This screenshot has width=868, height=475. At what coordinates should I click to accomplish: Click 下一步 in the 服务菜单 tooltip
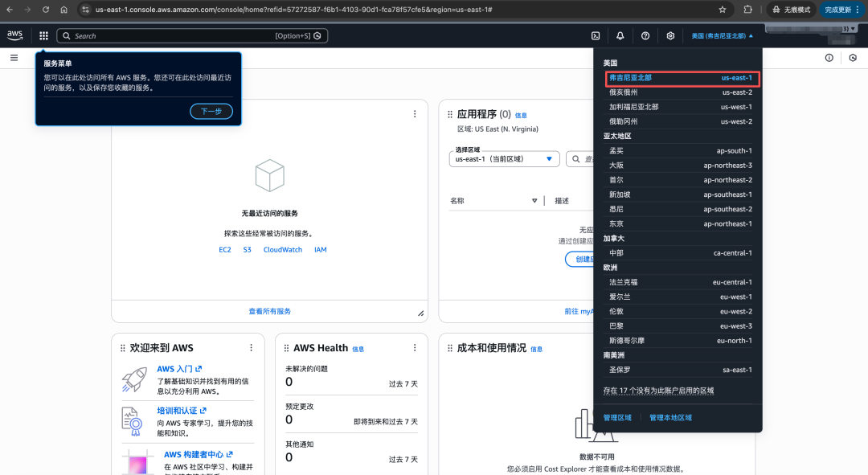click(x=211, y=111)
